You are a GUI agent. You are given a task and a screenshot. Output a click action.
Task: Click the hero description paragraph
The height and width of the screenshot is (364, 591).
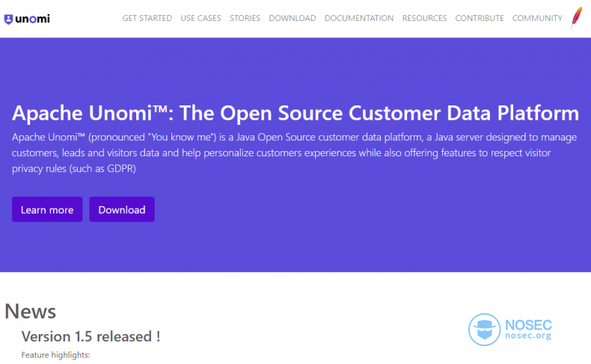(294, 152)
